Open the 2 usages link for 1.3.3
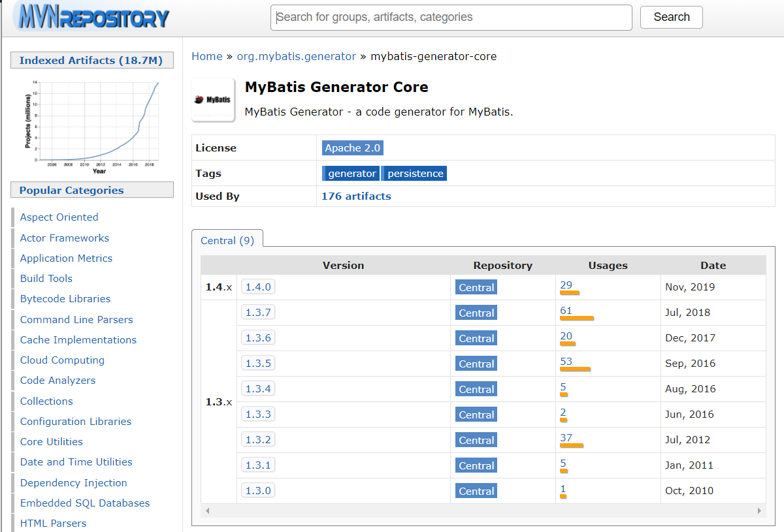The height and width of the screenshot is (532, 784). click(563, 412)
